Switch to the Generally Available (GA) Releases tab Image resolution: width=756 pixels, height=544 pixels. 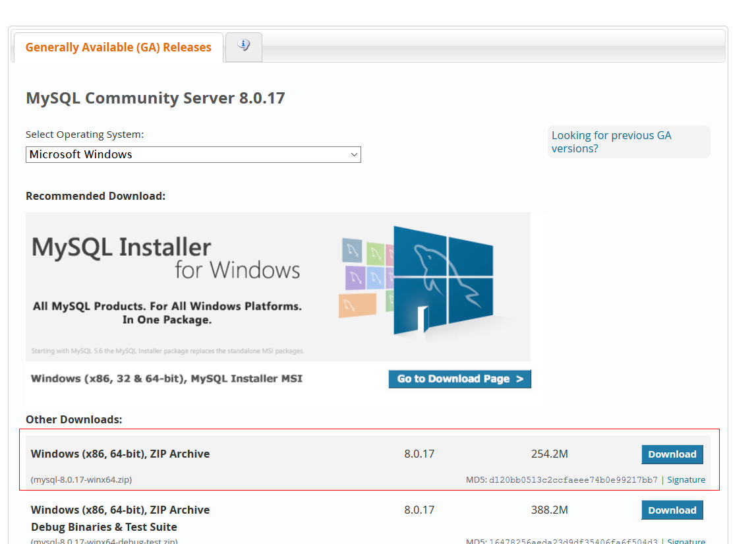coord(119,47)
